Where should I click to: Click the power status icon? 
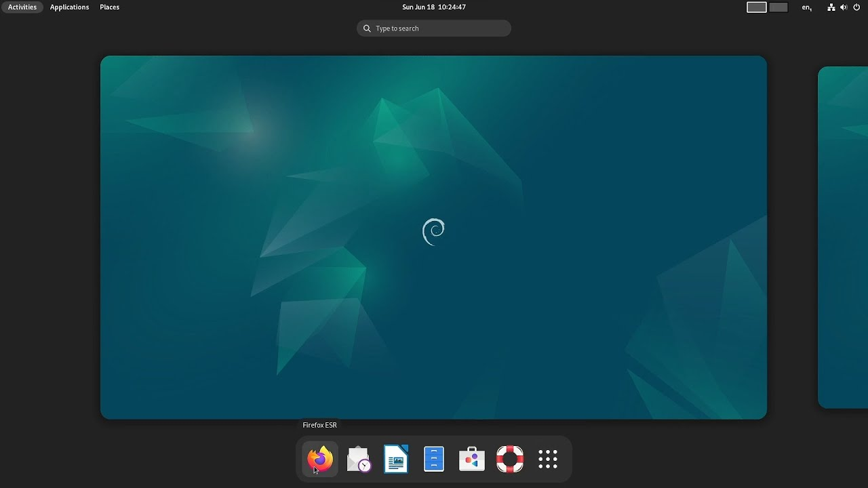click(x=856, y=7)
